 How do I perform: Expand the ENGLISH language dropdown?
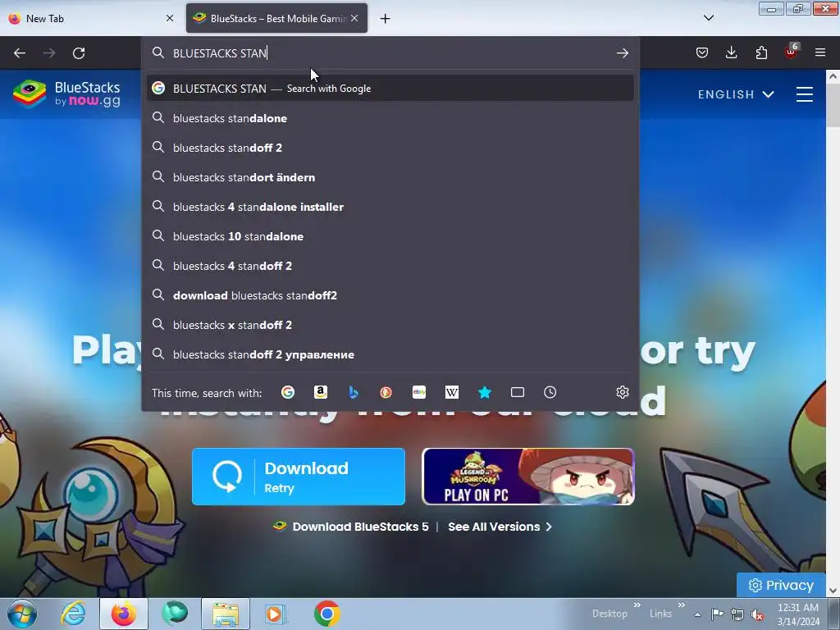pos(736,94)
